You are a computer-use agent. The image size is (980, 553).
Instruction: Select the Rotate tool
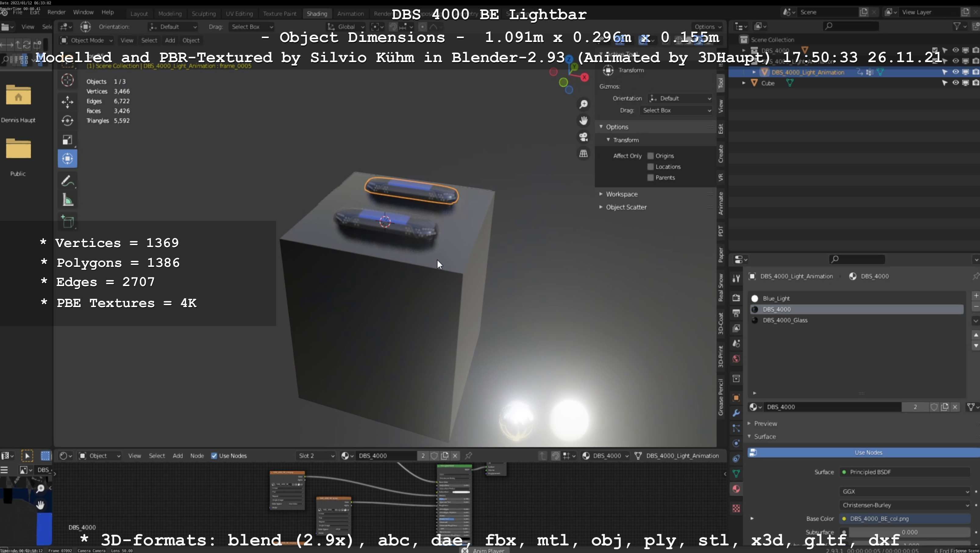tap(67, 121)
